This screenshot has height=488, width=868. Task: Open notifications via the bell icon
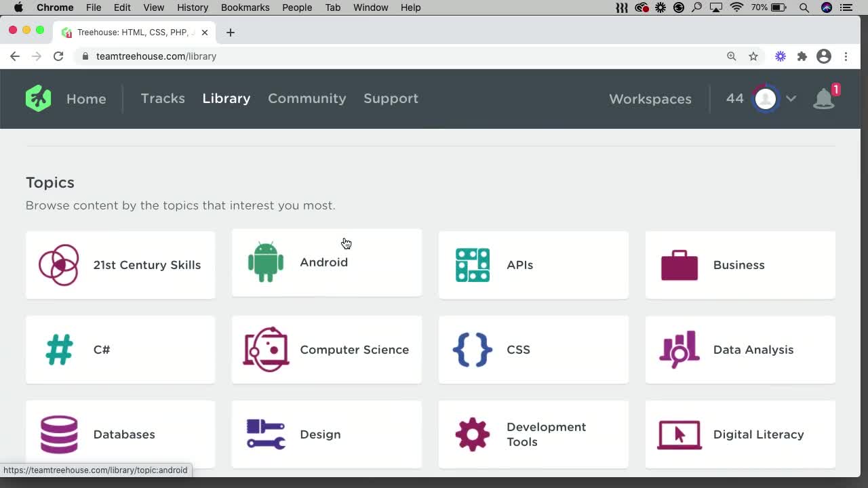[x=824, y=99]
